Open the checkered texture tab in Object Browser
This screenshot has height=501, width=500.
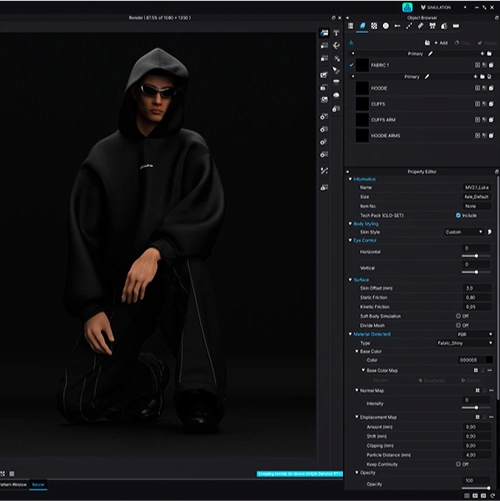[374, 26]
